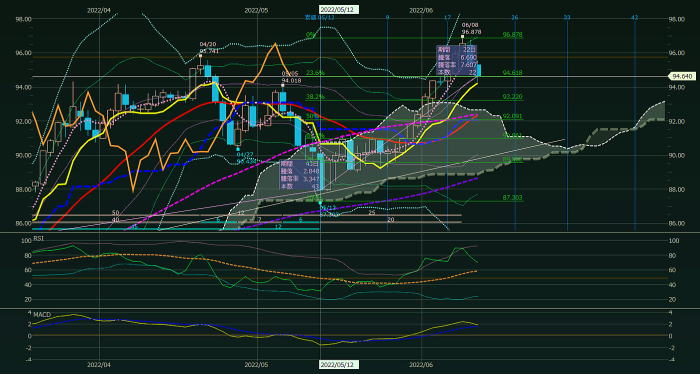Click 96.00 on the right price axis
700x374 pixels.
[x=676, y=53]
